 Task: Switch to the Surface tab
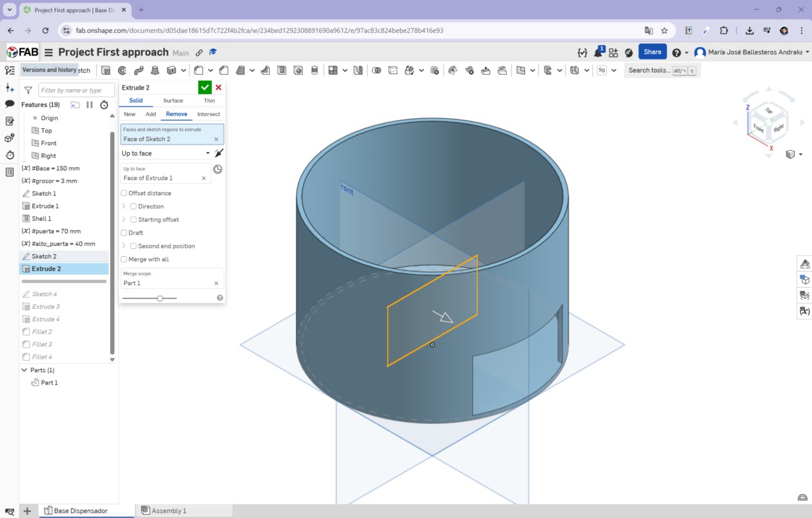tap(173, 101)
